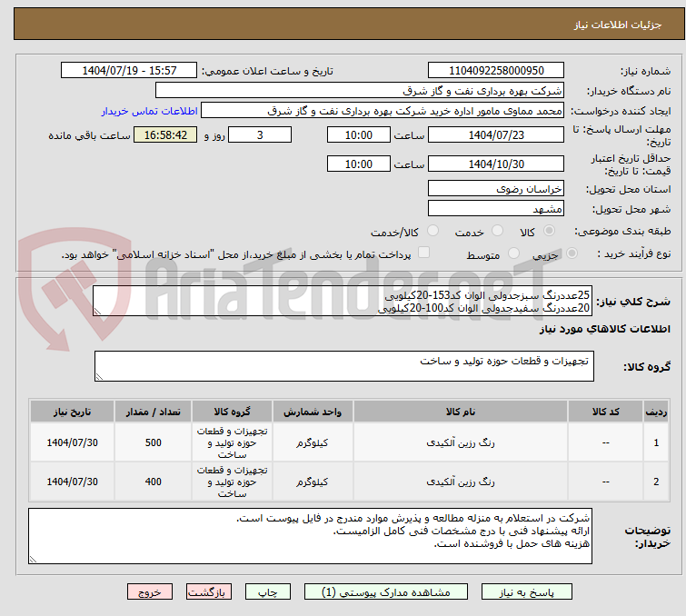
Task: Click the response deadline date 1404/07/23
Action: click(x=496, y=134)
